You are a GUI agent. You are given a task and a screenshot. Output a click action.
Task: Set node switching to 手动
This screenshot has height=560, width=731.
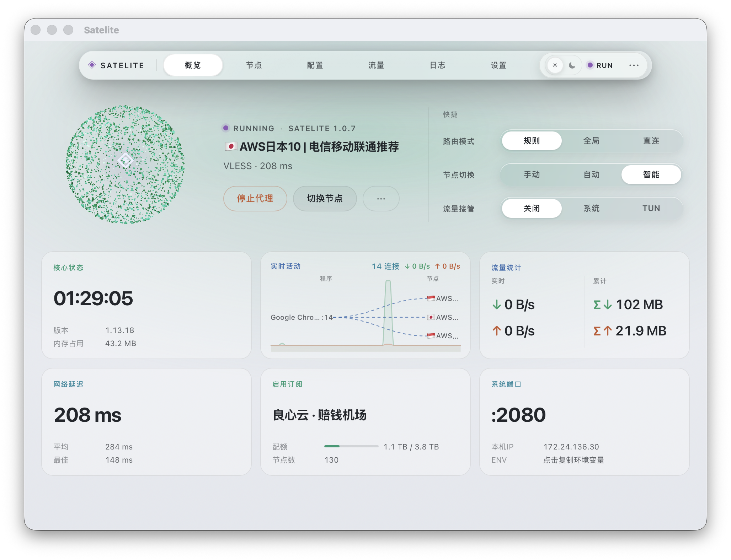pyautogui.click(x=532, y=174)
